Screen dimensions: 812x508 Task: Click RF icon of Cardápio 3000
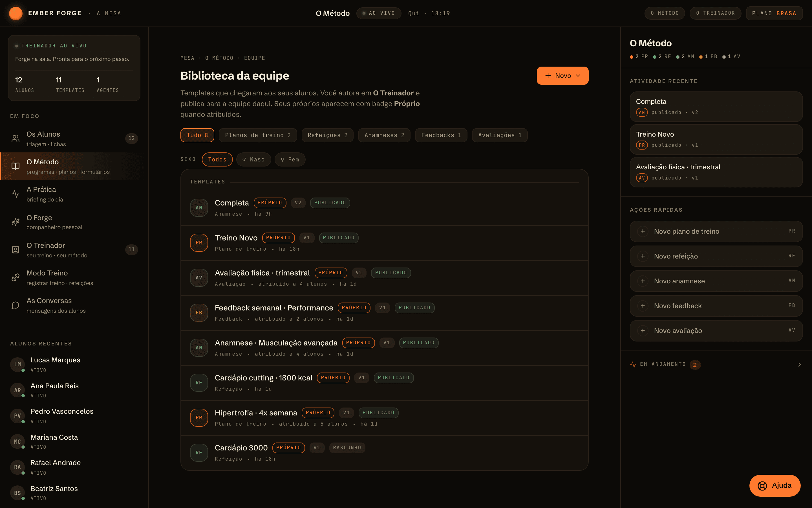(x=199, y=453)
